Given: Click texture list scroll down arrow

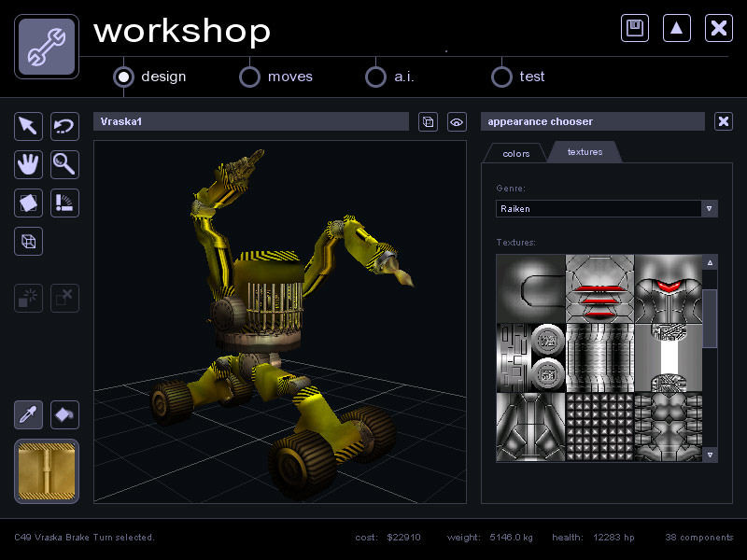Looking at the screenshot, I should 710,454.
